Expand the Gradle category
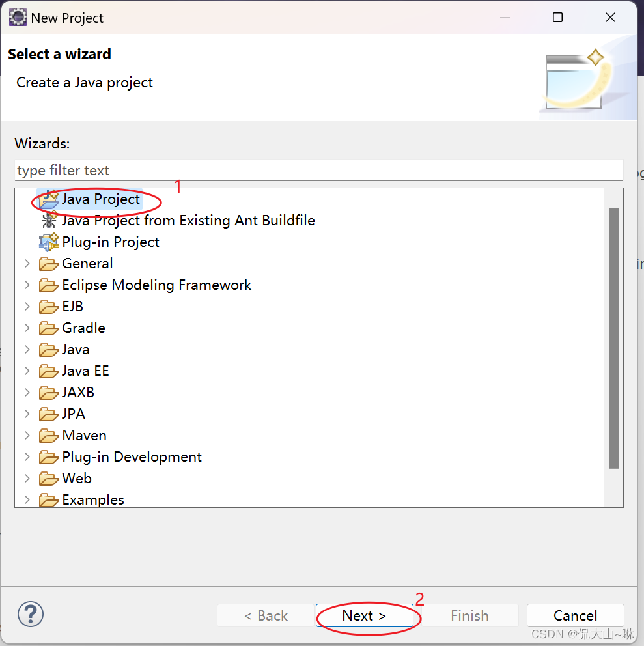 coord(27,328)
